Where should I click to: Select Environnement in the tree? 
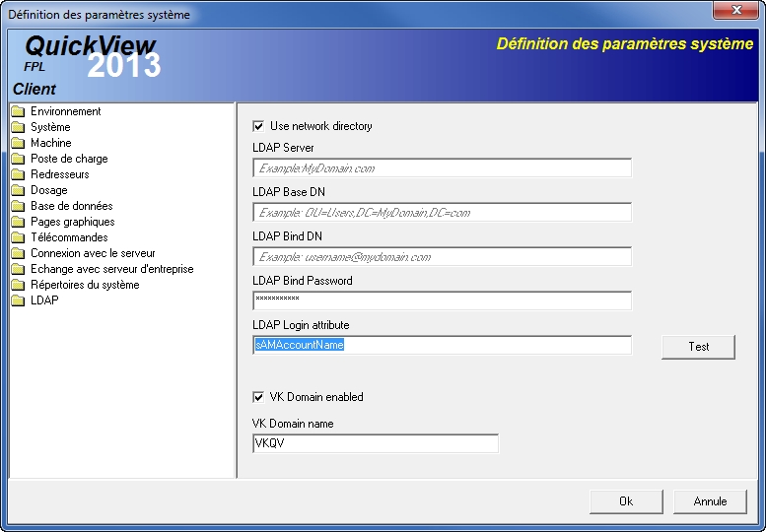point(65,111)
